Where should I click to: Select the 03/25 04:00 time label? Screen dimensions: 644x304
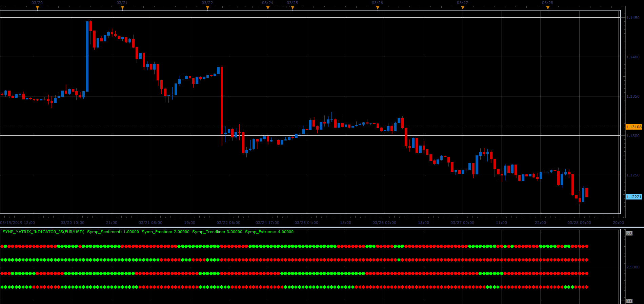pos(306,223)
